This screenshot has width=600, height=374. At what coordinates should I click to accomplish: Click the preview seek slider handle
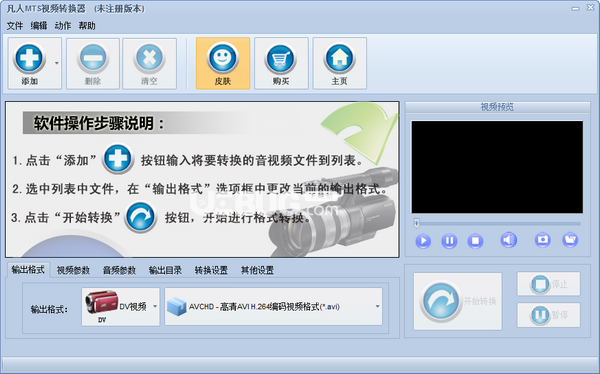point(417,223)
